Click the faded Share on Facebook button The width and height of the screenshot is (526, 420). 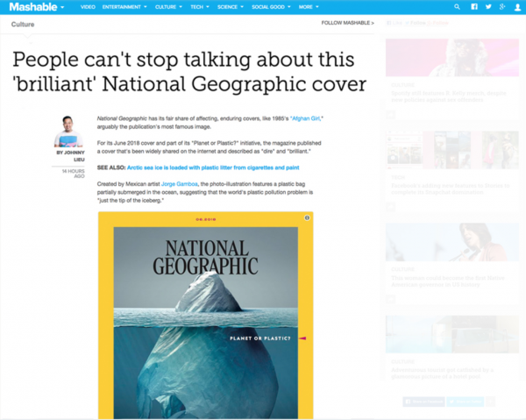tap(423, 402)
